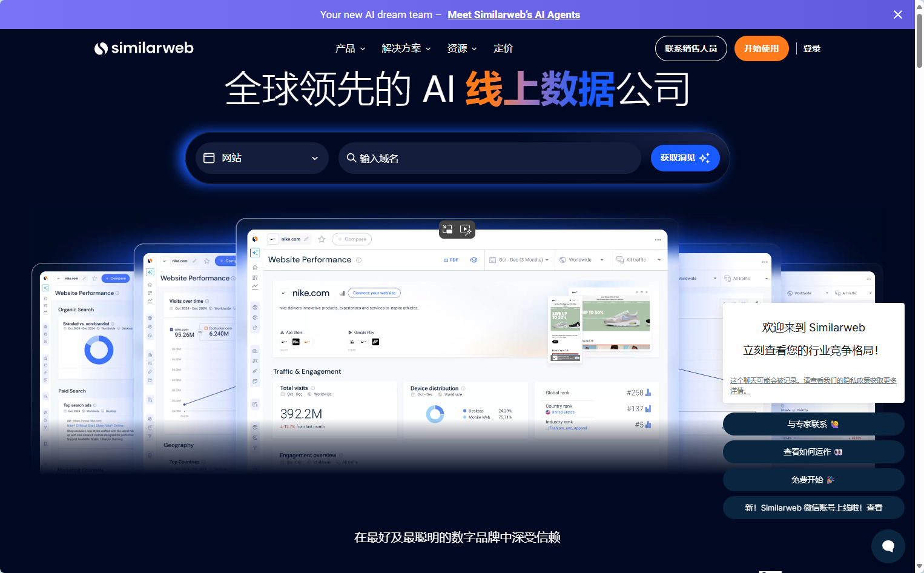Click the Country rank bar chart icon

coord(648,409)
